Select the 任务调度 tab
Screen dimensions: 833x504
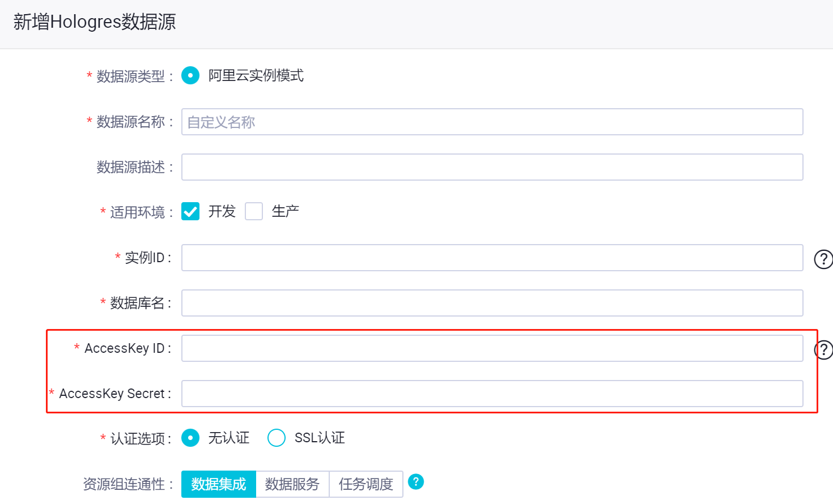click(x=366, y=484)
